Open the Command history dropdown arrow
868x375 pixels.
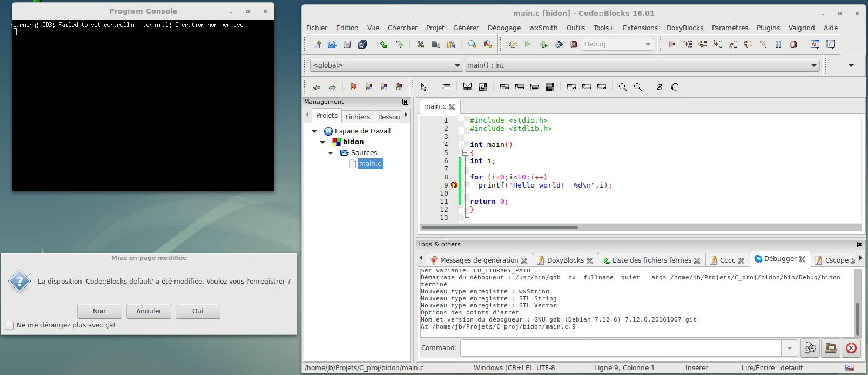click(790, 348)
